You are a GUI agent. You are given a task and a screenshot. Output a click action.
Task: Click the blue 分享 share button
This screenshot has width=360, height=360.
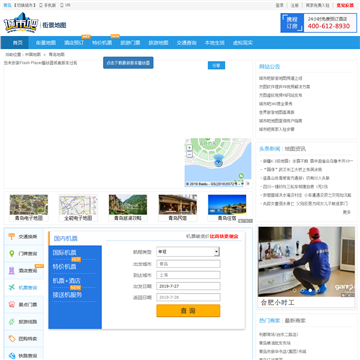216,65
